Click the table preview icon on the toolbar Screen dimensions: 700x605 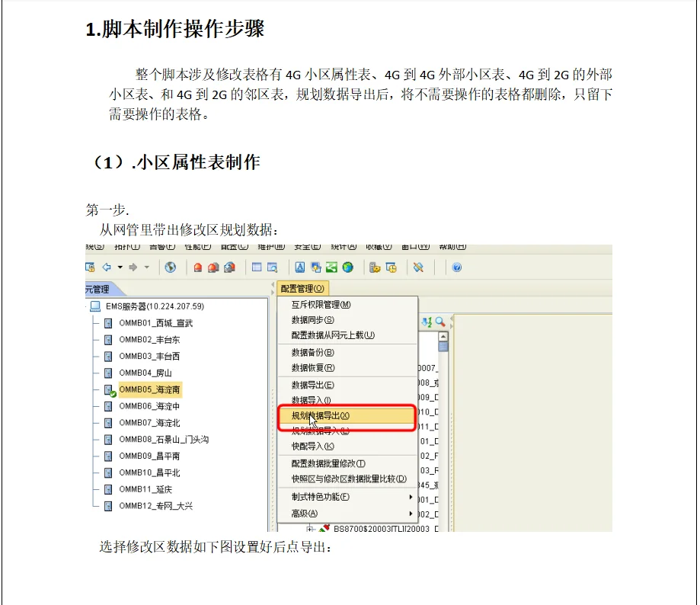271,267
